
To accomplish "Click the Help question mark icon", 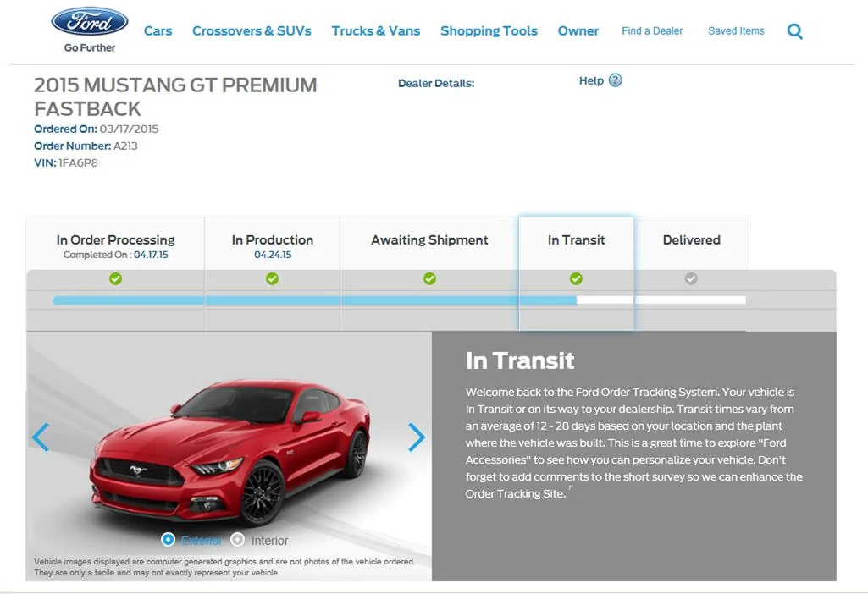I will click(x=615, y=80).
